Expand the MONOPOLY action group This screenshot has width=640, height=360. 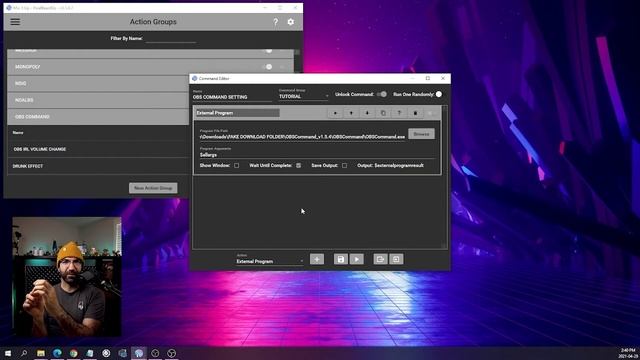[150, 67]
